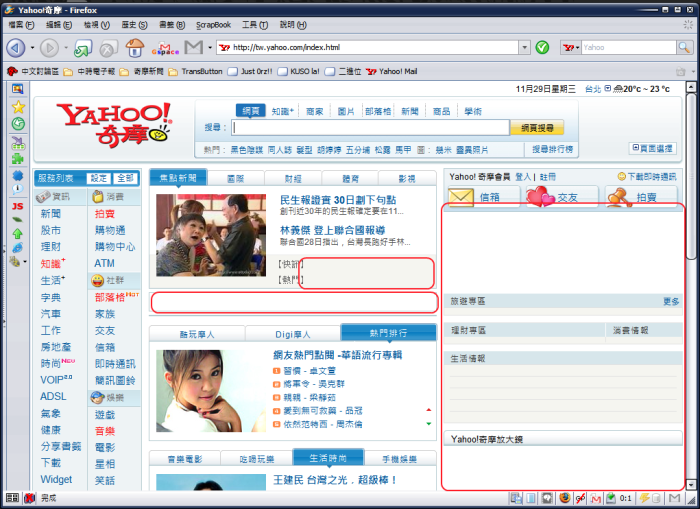Open the ScrapBook menu
This screenshot has height=509, width=700.
click(x=212, y=23)
